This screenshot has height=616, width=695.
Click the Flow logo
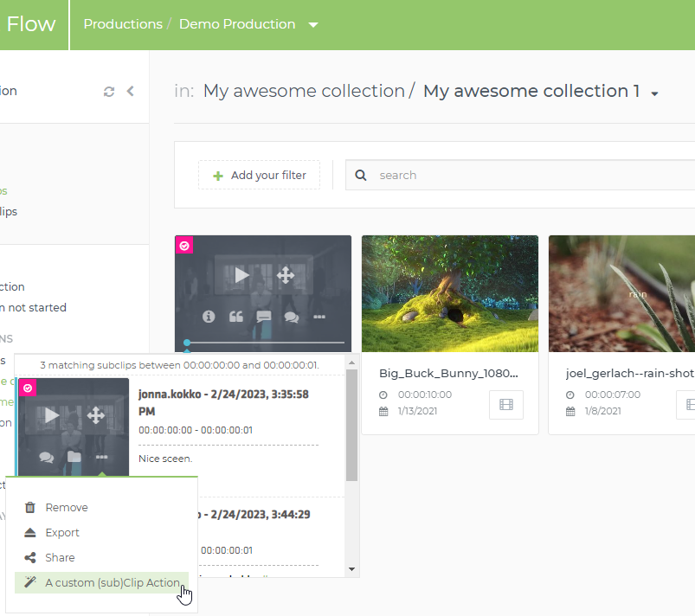coord(31,24)
